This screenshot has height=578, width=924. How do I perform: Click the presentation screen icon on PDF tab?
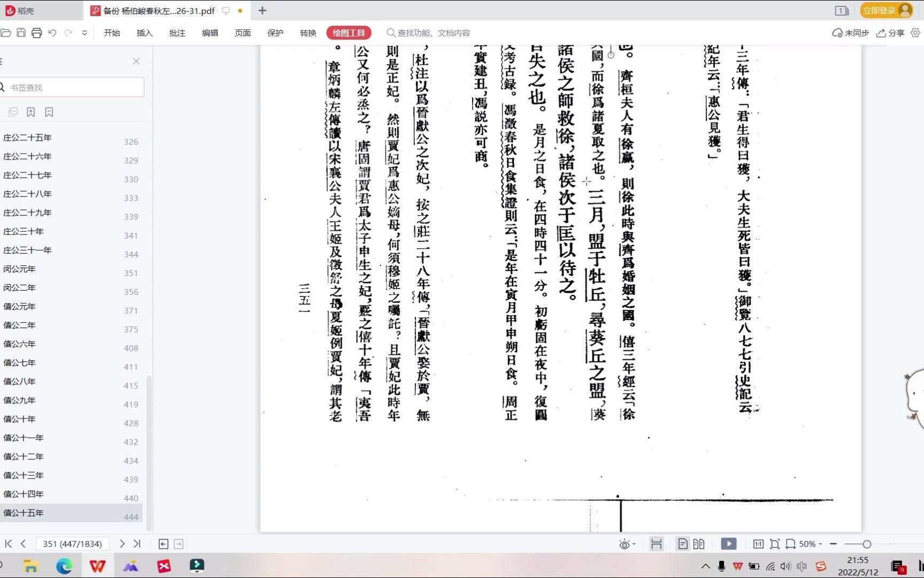[x=226, y=10]
